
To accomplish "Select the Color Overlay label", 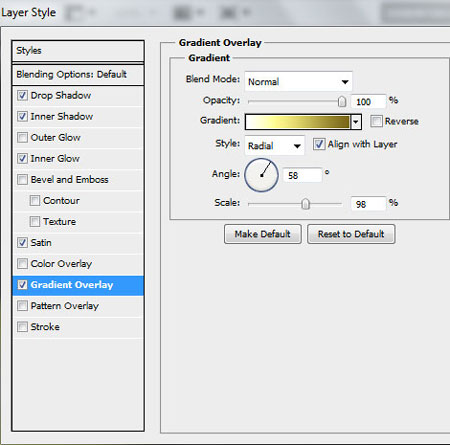I will [x=61, y=264].
